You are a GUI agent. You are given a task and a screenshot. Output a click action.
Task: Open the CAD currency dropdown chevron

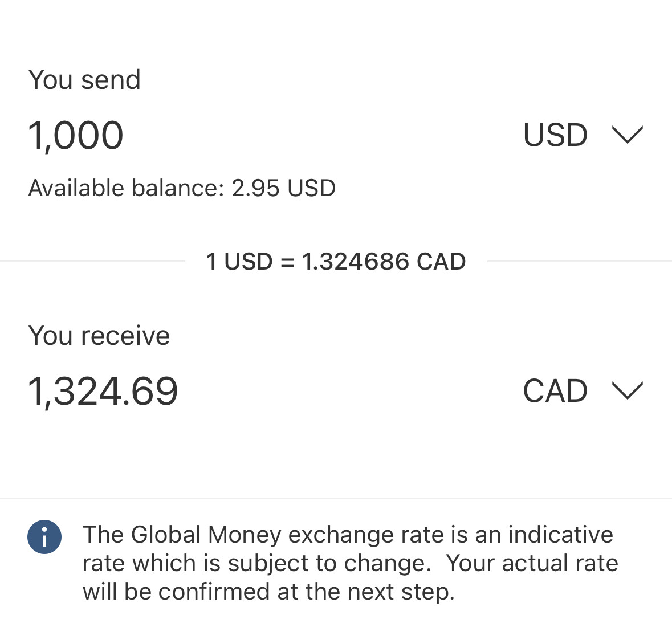coord(627,391)
